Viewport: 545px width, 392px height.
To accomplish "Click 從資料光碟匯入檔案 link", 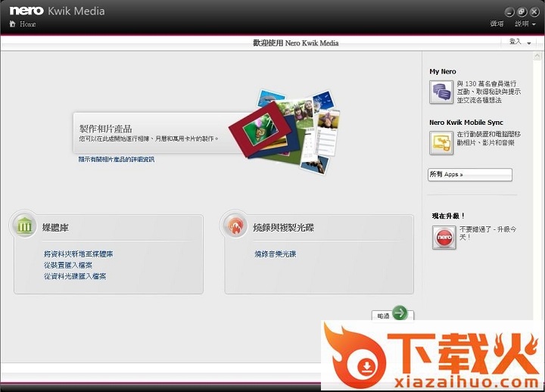I will point(75,276).
